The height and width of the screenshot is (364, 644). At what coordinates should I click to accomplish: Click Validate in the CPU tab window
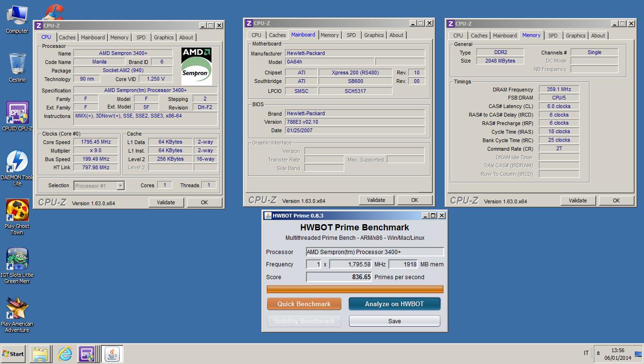click(166, 202)
